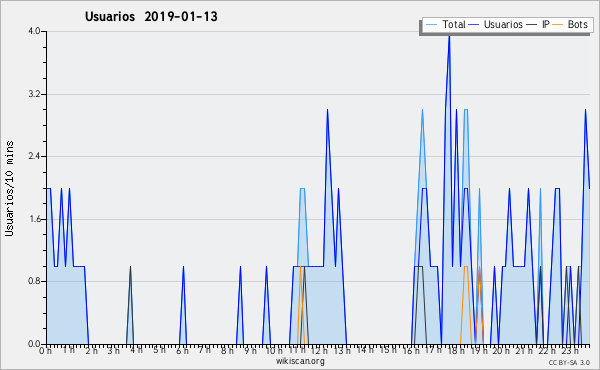
Task: Click the 0 h x-axis label
Action: [45, 351]
